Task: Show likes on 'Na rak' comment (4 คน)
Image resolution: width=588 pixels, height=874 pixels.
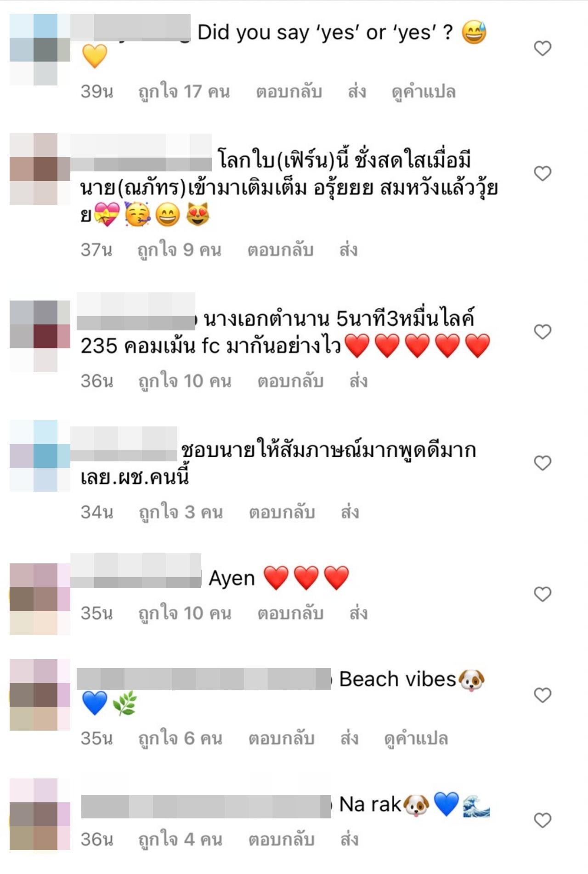Action: point(181,840)
